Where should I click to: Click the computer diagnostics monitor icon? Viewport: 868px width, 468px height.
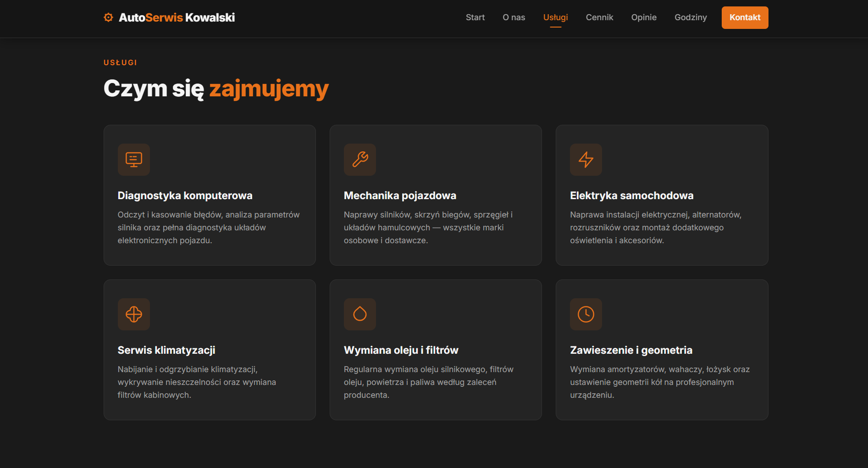(134, 160)
